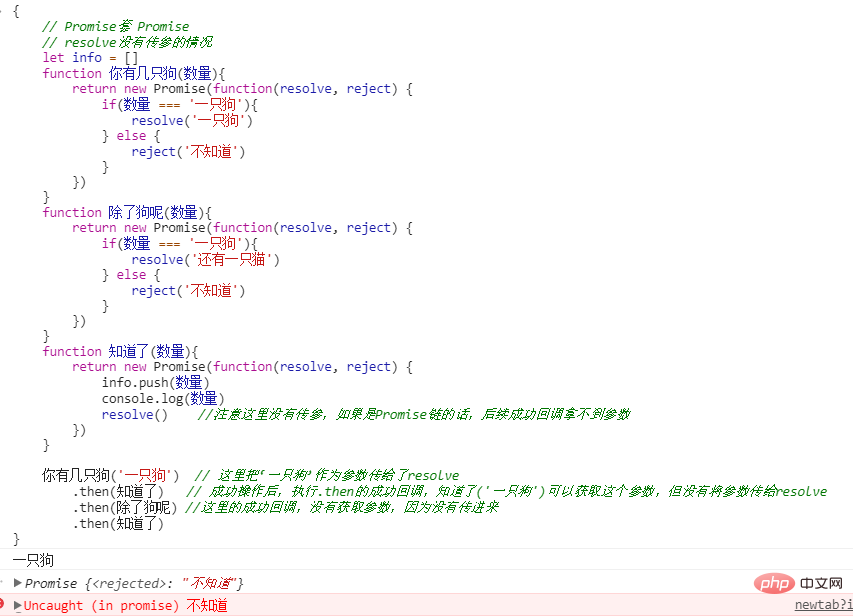
Task: Click the resolve('还有一只猫') call
Action: pos(206,260)
